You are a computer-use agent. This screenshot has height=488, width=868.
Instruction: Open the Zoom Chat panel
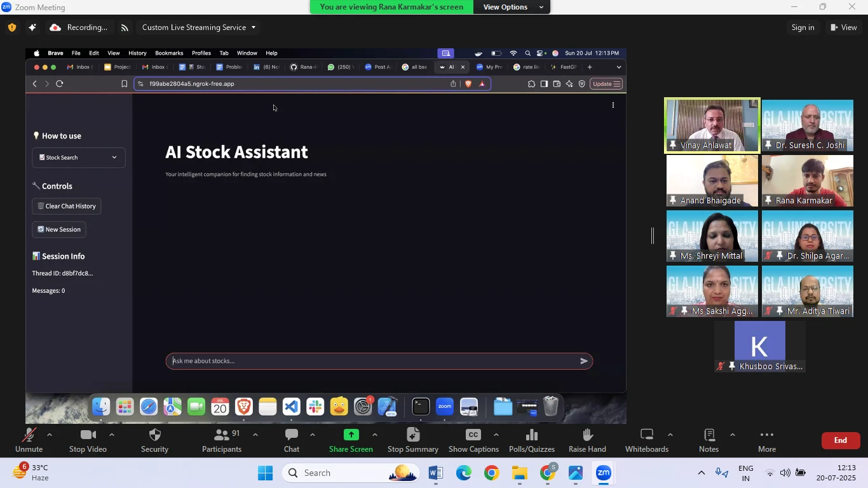pos(292,435)
